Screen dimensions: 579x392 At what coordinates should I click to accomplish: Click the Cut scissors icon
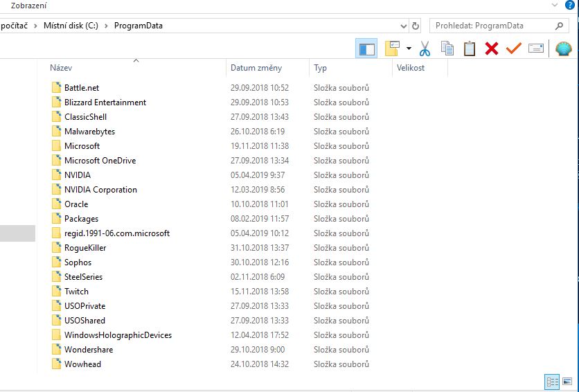(x=425, y=48)
